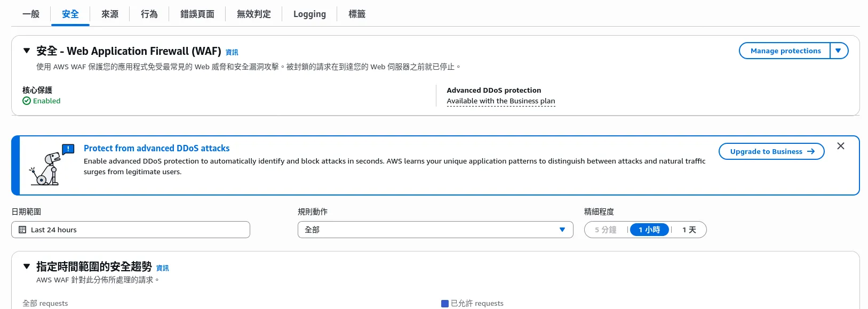Collapse the 安全 - Web Application Firewall section

[27, 51]
